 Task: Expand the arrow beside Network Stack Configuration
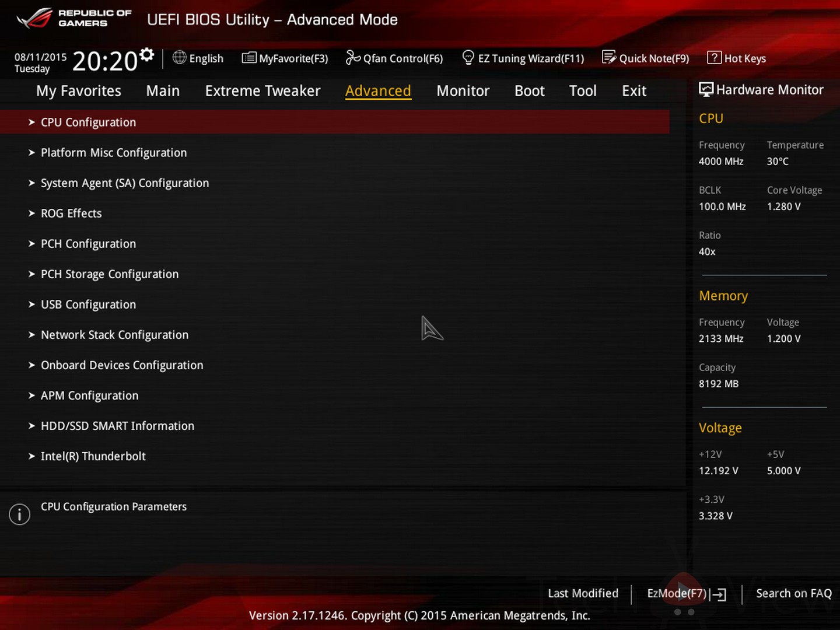pos(32,334)
